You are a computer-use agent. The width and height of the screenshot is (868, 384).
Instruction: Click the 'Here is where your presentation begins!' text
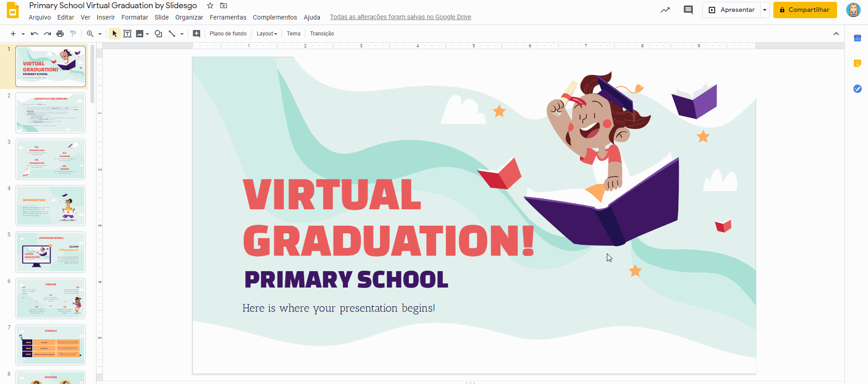[x=338, y=308]
